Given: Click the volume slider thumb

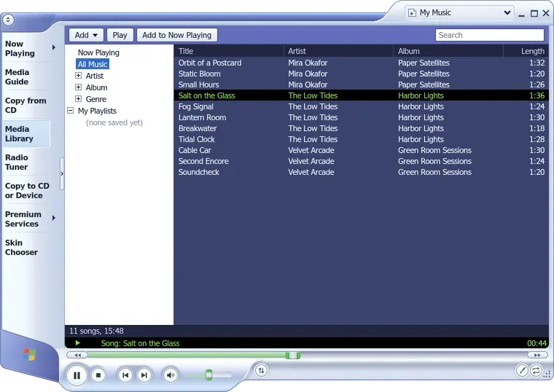Looking at the screenshot, I should click(x=208, y=375).
